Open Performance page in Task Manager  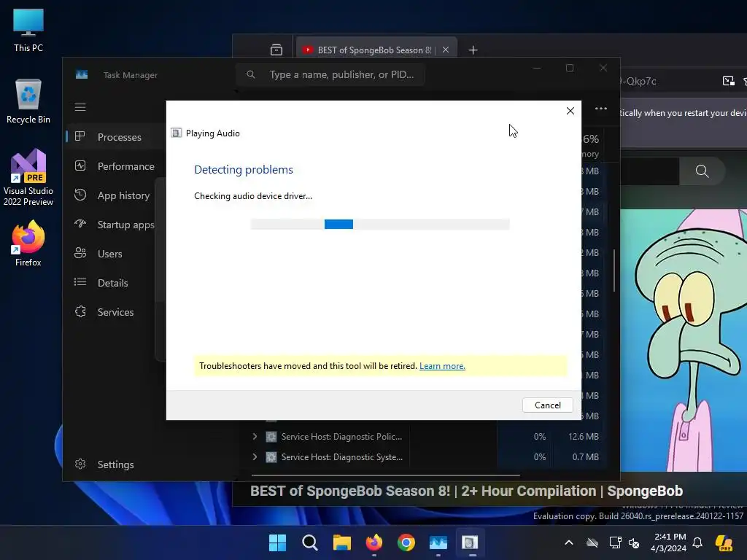[115, 166]
